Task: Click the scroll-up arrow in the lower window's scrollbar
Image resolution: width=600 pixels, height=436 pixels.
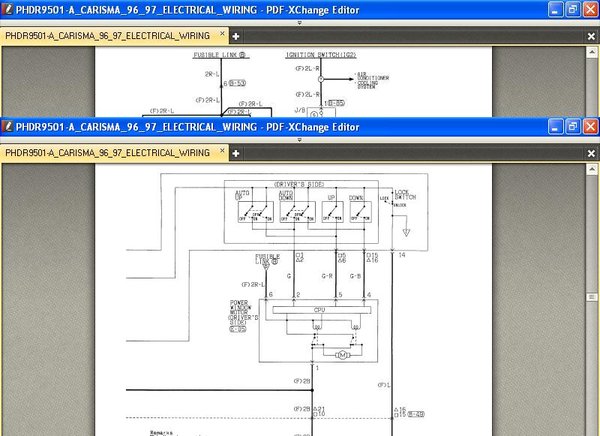Action: click(592, 169)
